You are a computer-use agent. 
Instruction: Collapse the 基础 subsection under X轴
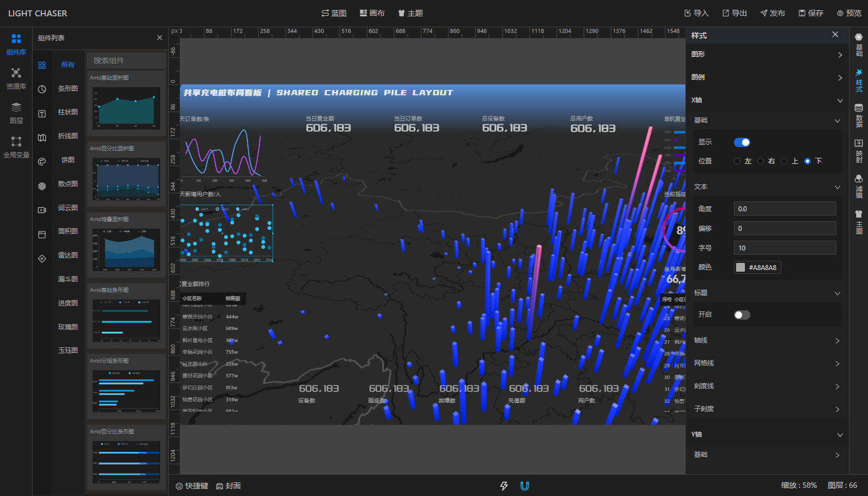(767, 120)
